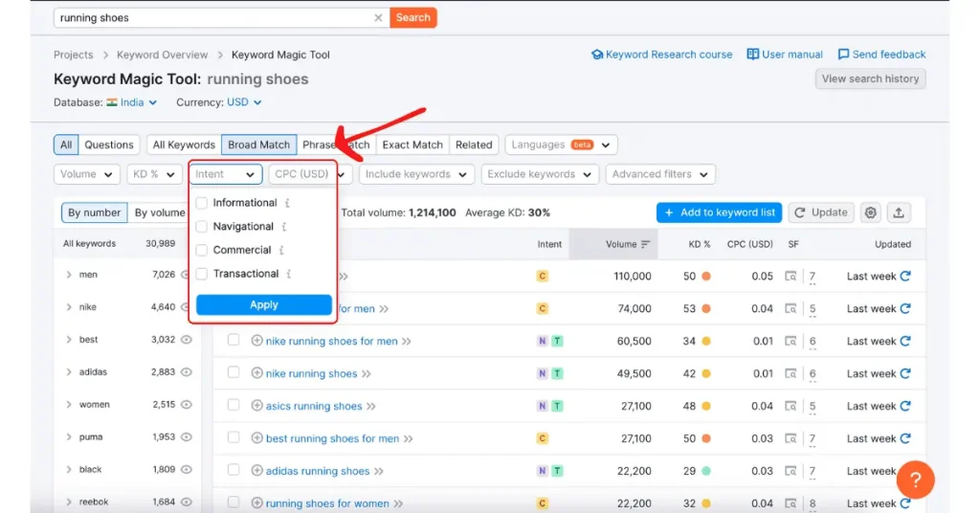Click the blue Apply button
Viewport: 980px width, 513px height.
[x=264, y=305]
